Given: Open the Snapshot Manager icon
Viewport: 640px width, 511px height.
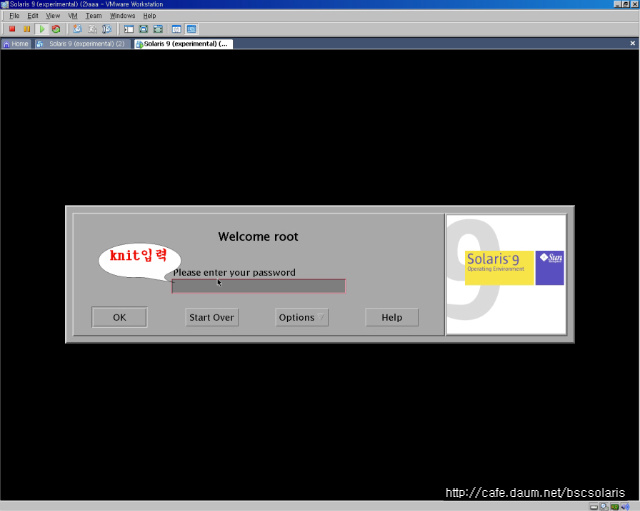Looking at the screenshot, I should [107, 29].
